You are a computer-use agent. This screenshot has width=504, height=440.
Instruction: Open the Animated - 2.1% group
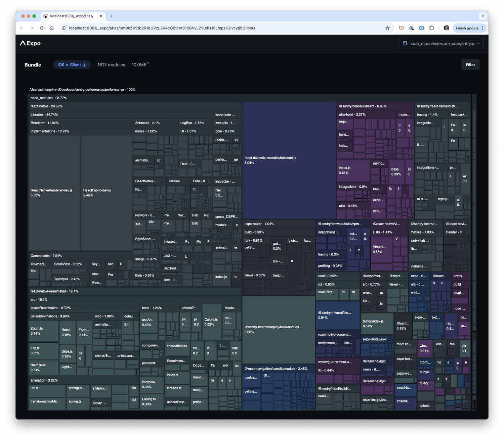pos(155,123)
